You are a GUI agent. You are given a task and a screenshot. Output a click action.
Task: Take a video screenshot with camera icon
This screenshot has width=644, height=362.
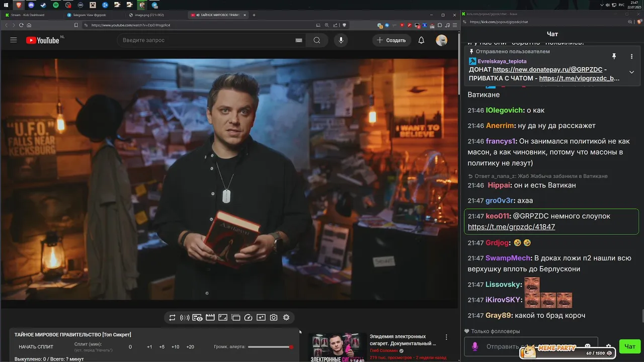click(x=273, y=317)
